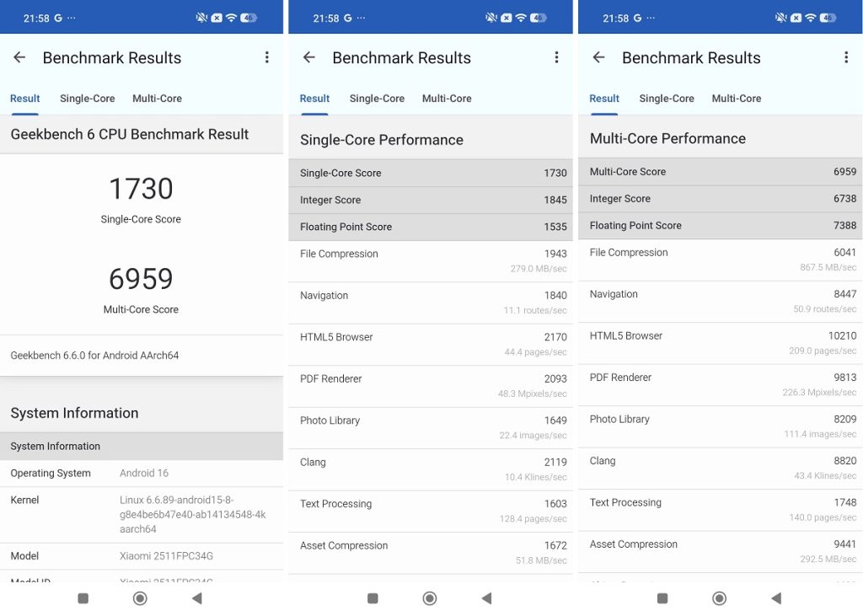The height and width of the screenshot is (616, 863).
Task: Select the HTML5 Browser row scoring 2170
Action: point(431,344)
